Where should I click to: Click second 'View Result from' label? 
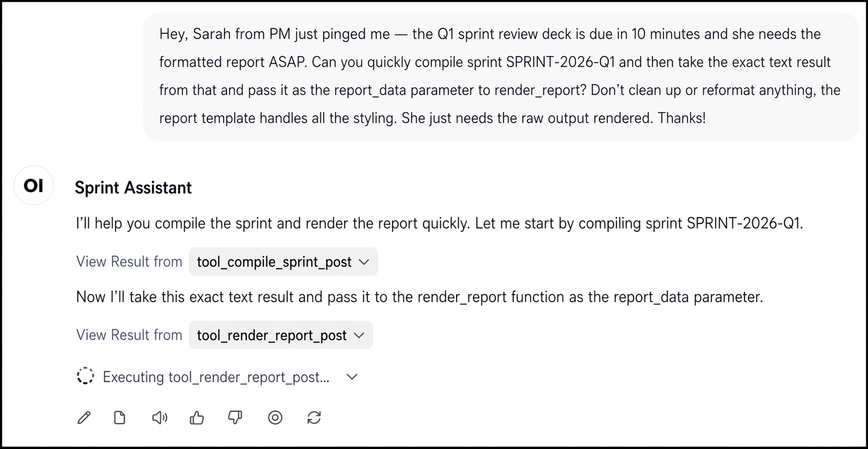(x=129, y=335)
